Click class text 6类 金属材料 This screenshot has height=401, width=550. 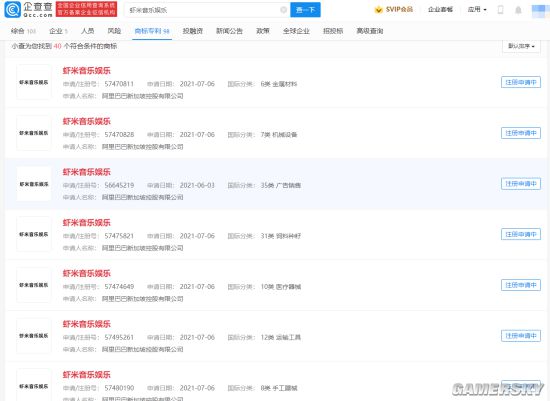click(x=279, y=84)
